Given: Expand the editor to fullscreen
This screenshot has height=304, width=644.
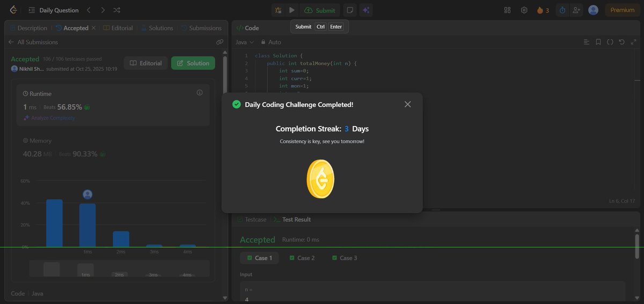Looking at the screenshot, I should click(634, 42).
